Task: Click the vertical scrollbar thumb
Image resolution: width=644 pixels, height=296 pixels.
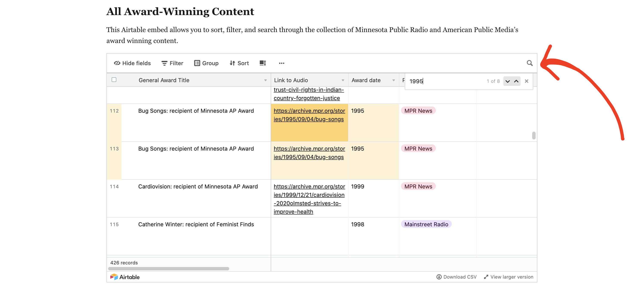Action: pos(534,135)
